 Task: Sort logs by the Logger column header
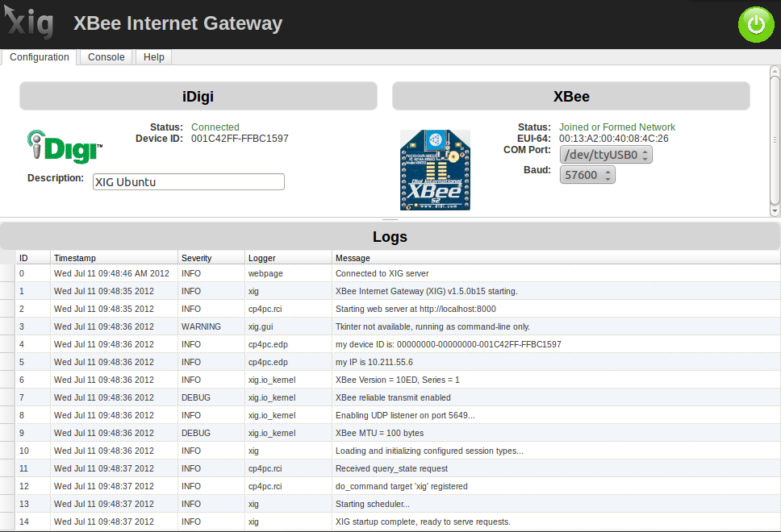288,258
